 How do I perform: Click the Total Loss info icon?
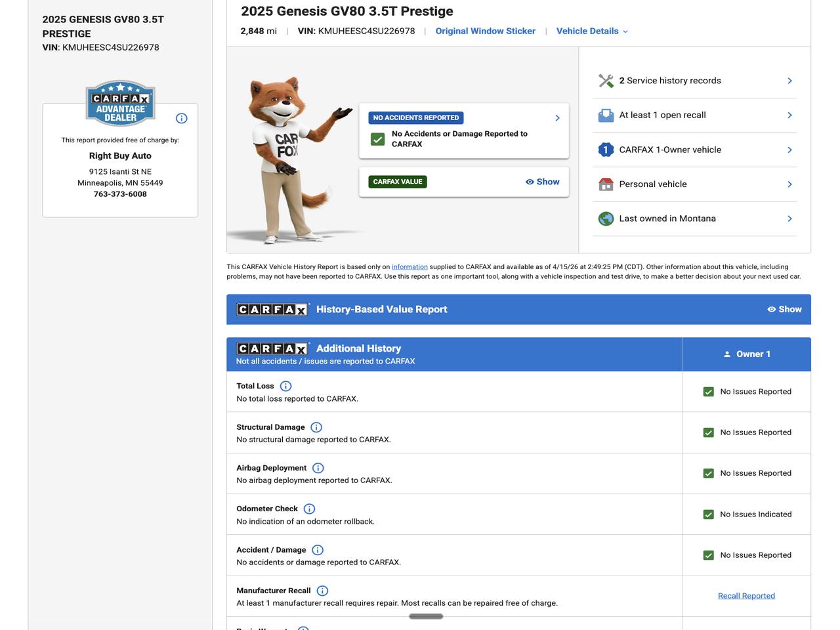pos(285,386)
